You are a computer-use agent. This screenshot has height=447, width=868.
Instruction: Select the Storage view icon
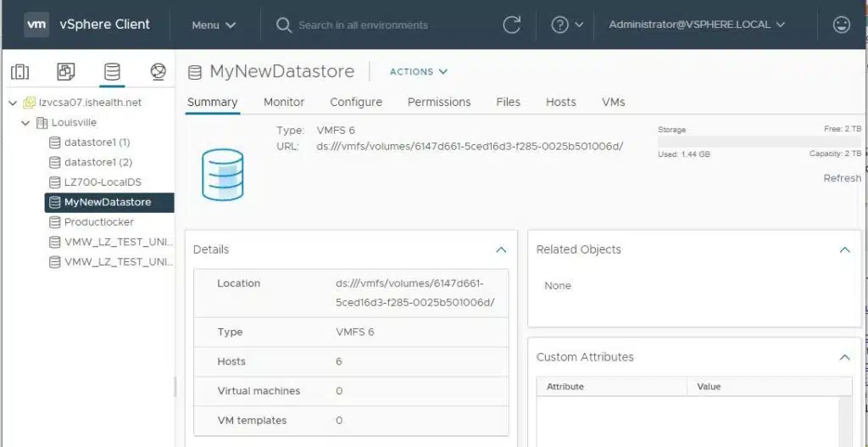[112, 71]
